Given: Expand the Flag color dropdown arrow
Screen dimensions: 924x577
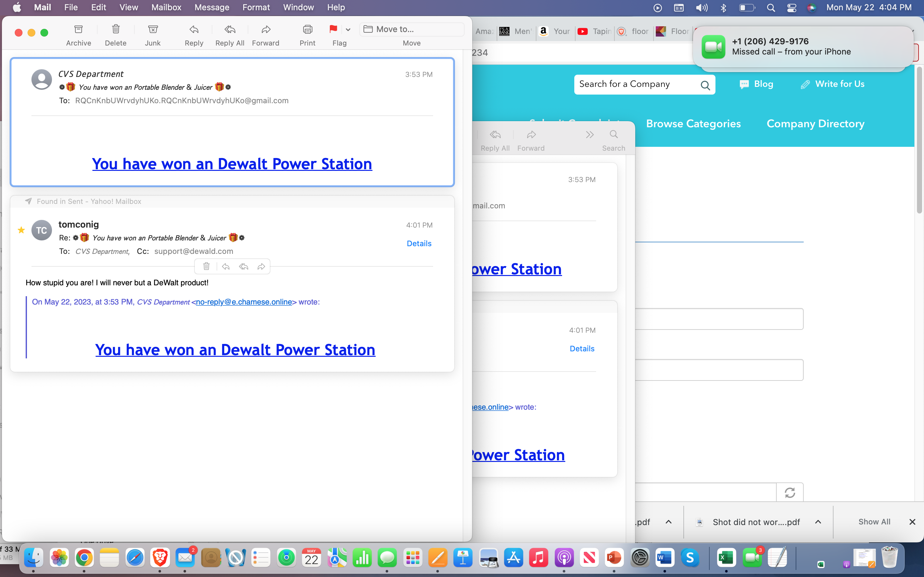Looking at the screenshot, I should (x=348, y=29).
